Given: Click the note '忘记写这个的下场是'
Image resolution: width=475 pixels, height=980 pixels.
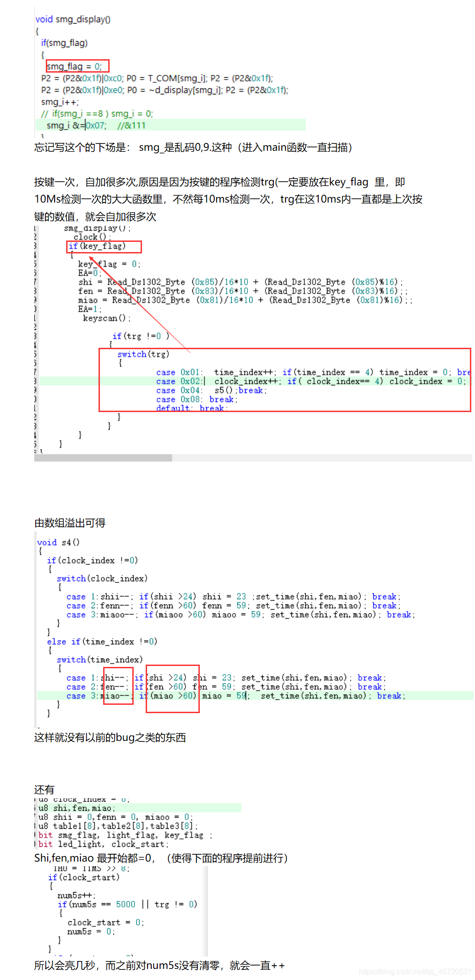Looking at the screenshot, I should pos(193,148).
